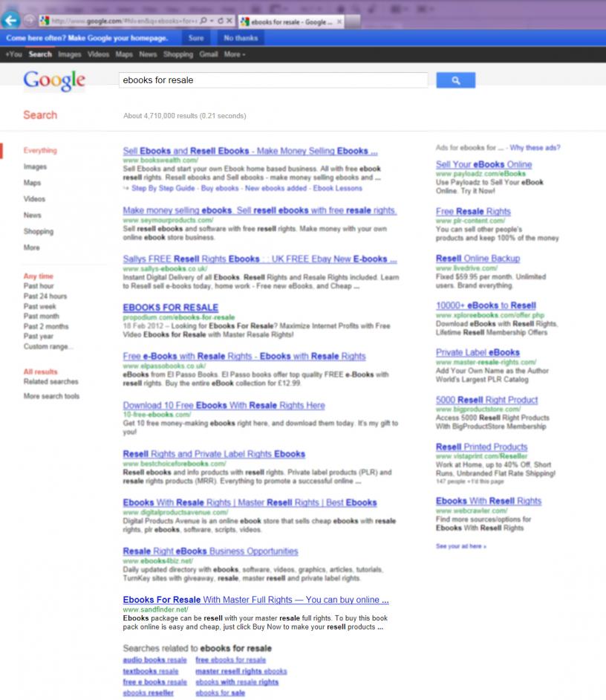Click the 'Why these ads?' link
The image size is (606, 700).
click(x=535, y=148)
